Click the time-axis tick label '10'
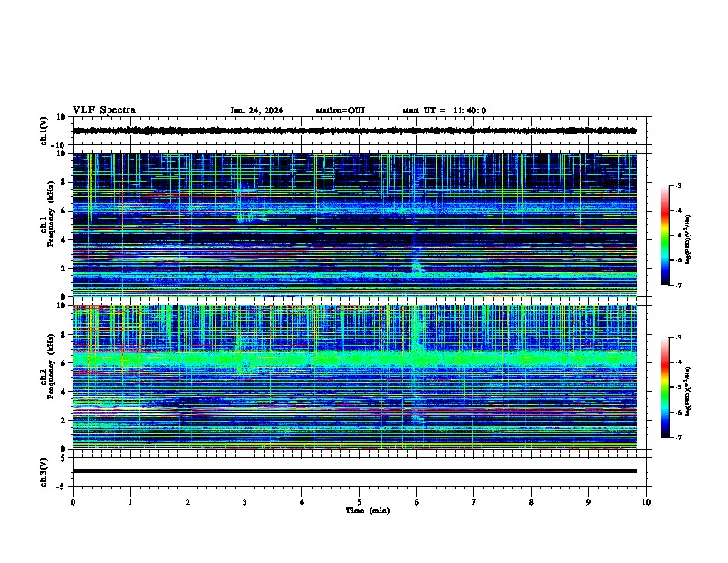728x563 pixels. [x=646, y=502]
